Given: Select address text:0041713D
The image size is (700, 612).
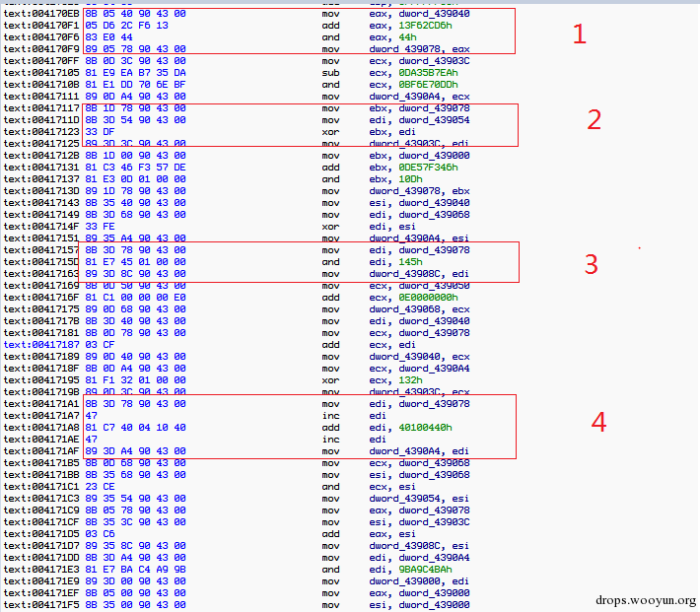Looking at the screenshot, I should point(41,191).
